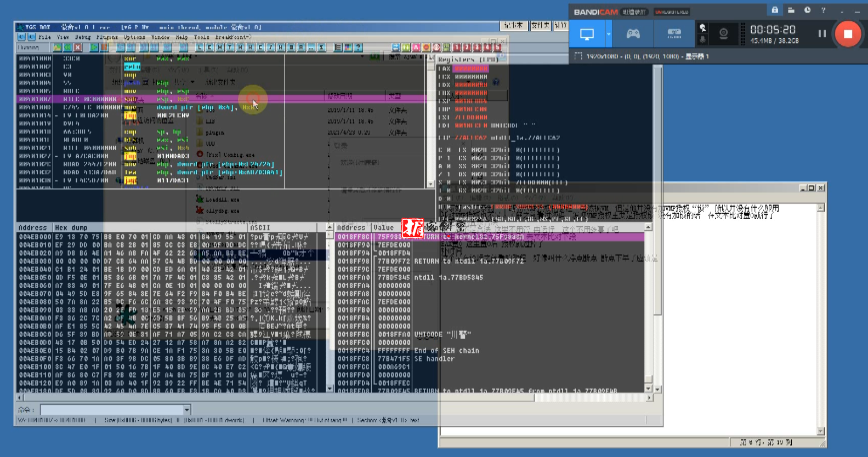Show References with R icon

pos(300,48)
